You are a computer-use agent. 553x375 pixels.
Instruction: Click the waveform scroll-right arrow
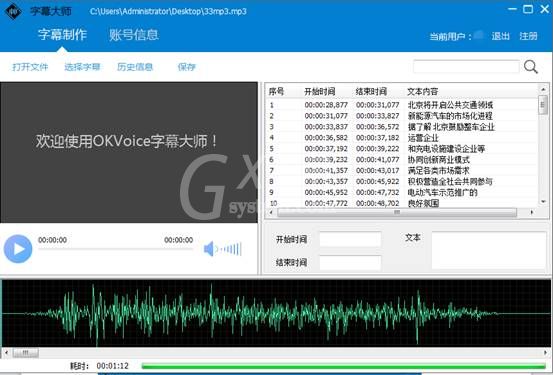pyautogui.click(x=545, y=352)
